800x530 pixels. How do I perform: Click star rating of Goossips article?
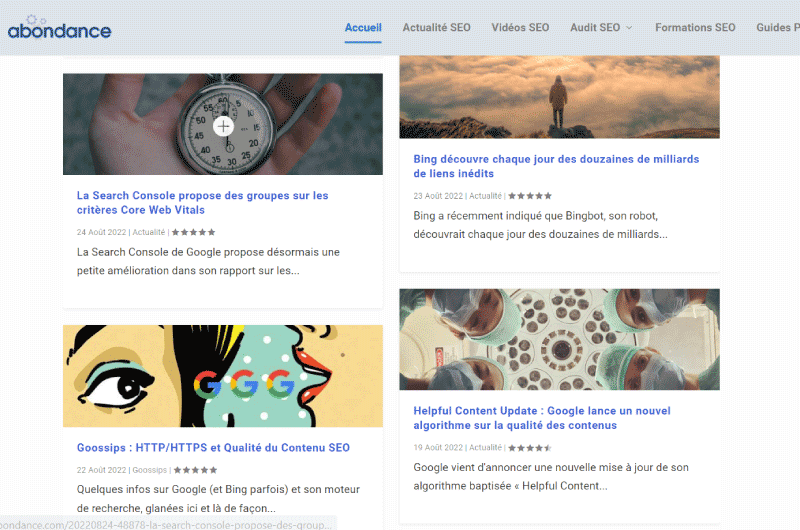click(x=195, y=470)
